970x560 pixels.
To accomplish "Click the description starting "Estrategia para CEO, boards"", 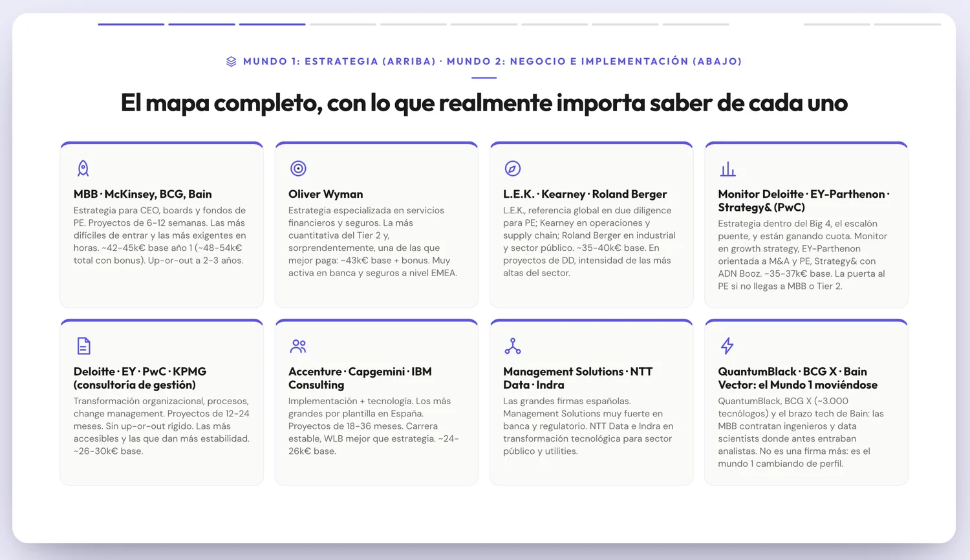I will point(160,235).
